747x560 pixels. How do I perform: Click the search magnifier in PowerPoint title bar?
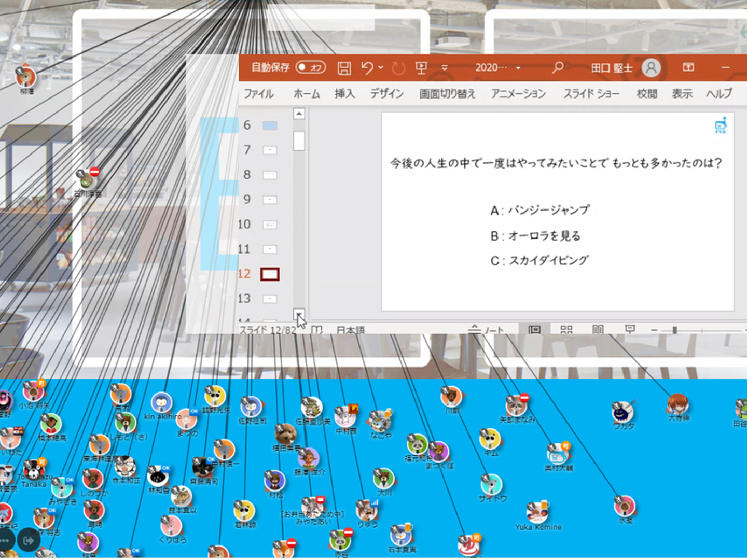[558, 67]
